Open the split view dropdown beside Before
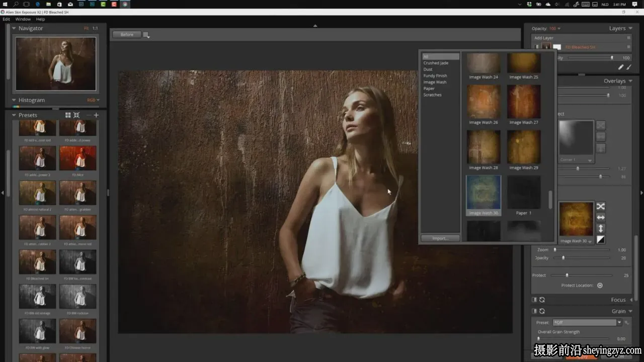Image resolution: width=644 pixels, height=362 pixels. point(146,35)
